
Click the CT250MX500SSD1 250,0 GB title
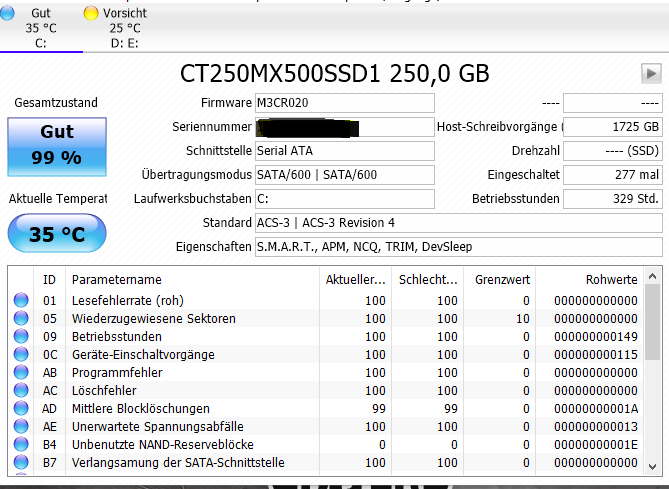[x=334, y=73]
